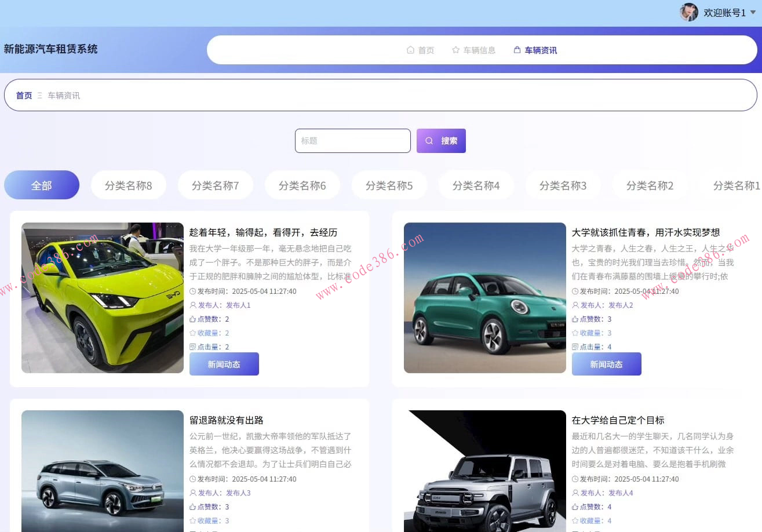Open the article 大学就该抓住青春，用汗水实现梦想
This screenshot has height=532, width=762.
pos(646,232)
